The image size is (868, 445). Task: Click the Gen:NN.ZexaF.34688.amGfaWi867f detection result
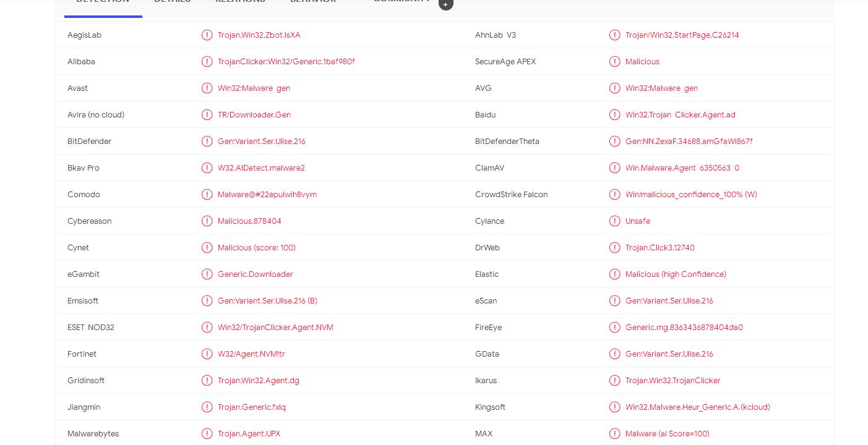[x=689, y=142]
